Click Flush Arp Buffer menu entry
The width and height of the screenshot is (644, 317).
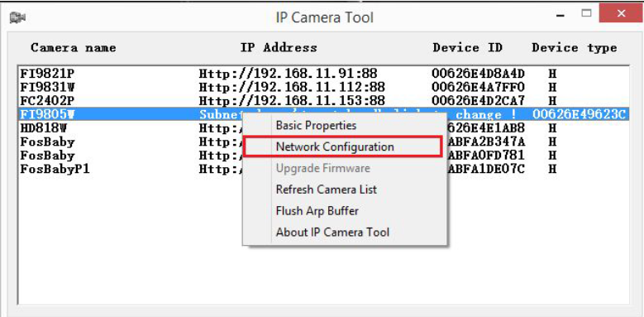pos(317,211)
